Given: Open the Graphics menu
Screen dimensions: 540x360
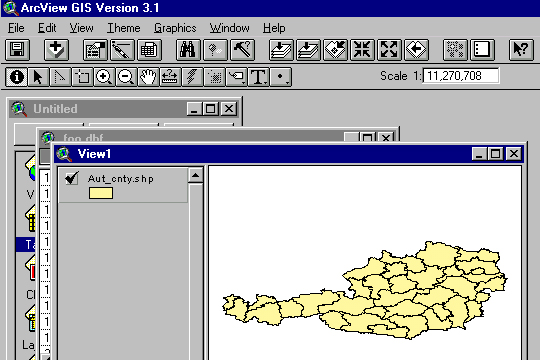Looking at the screenshot, I should (x=175, y=28).
